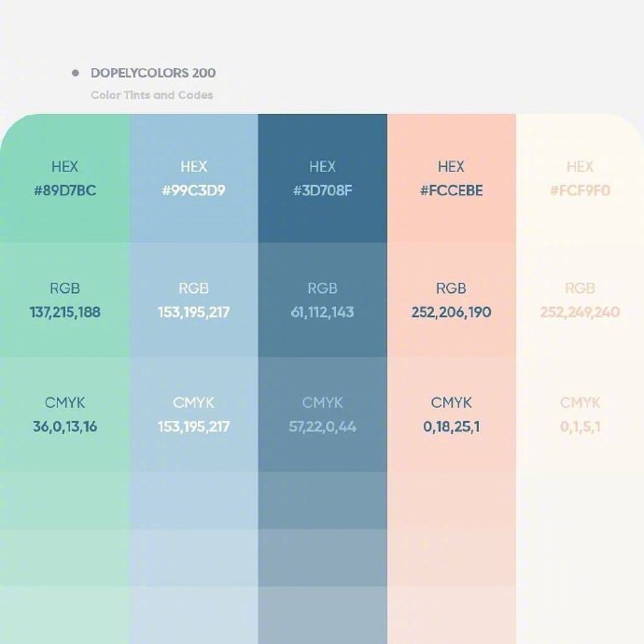
Task: Click RGB value 61,112,143
Action: [322, 313]
